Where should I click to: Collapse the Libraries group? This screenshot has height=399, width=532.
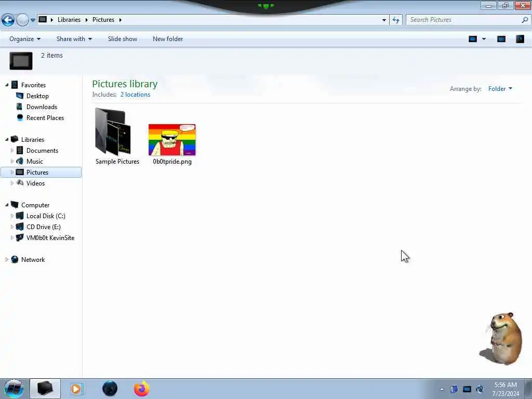pyautogui.click(x=7, y=139)
